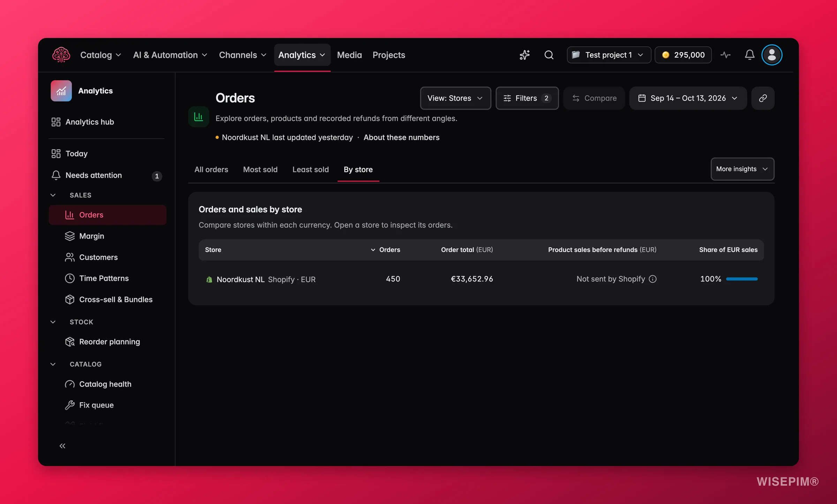Open Customers in the sidebar
The width and height of the screenshot is (837, 504).
[x=107, y=257]
